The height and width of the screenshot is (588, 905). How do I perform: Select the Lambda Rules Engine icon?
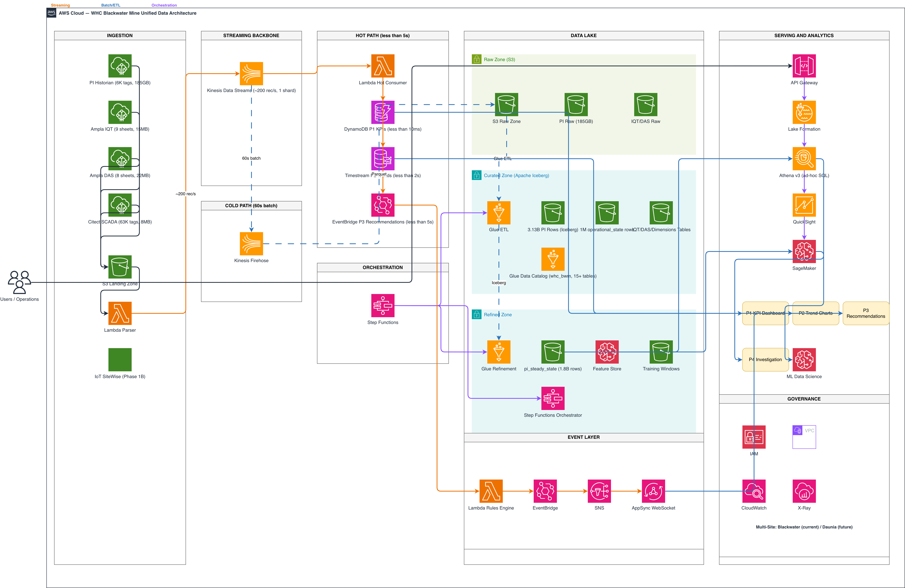(x=491, y=491)
